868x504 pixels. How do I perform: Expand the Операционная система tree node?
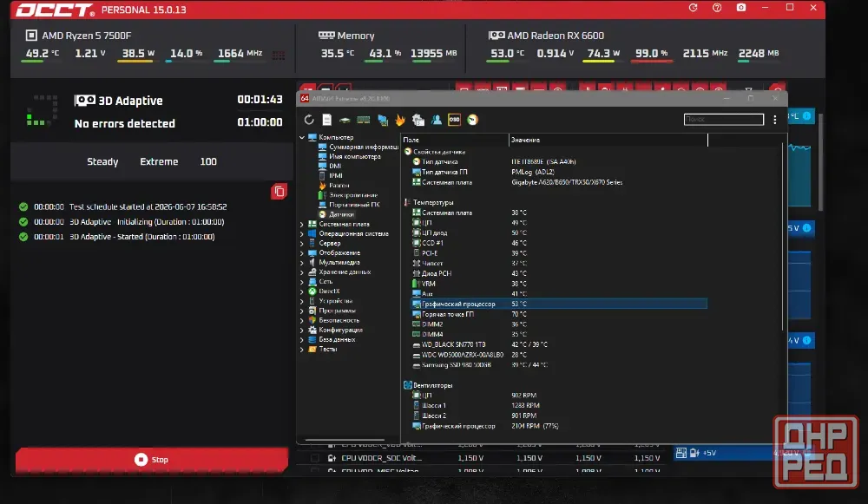point(302,233)
